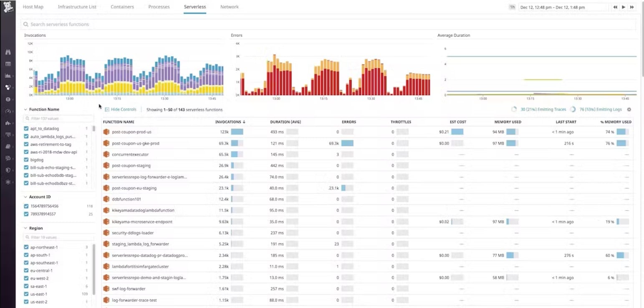Select the Serverless tab
The height and width of the screenshot is (308, 644).
(195, 7)
